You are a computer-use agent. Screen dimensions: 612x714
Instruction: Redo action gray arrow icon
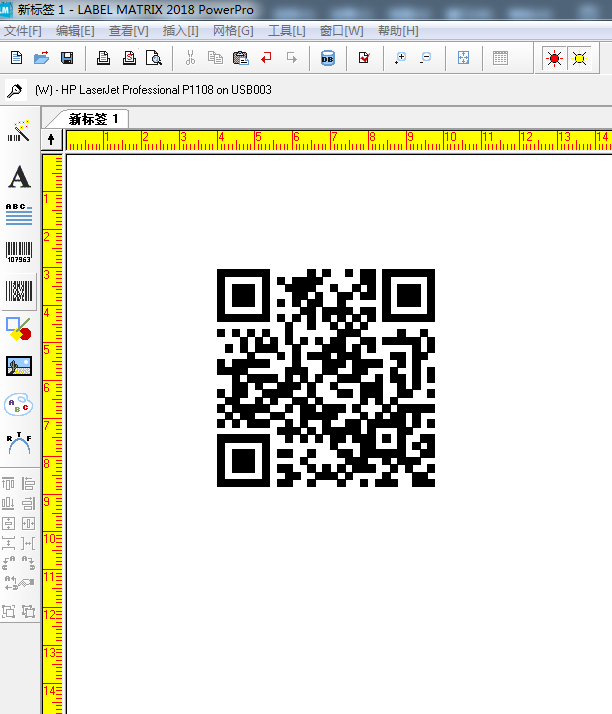(x=291, y=58)
